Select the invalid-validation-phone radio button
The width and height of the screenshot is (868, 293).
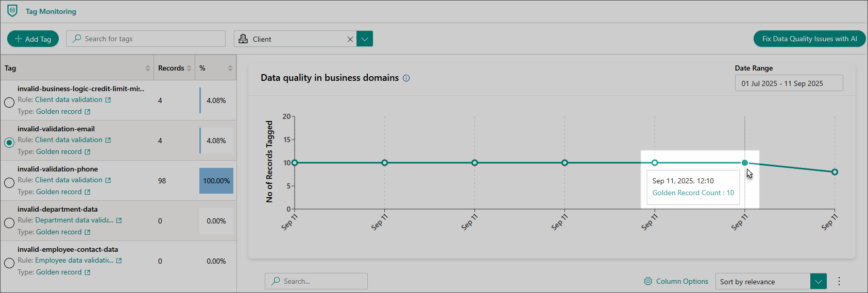click(9, 182)
